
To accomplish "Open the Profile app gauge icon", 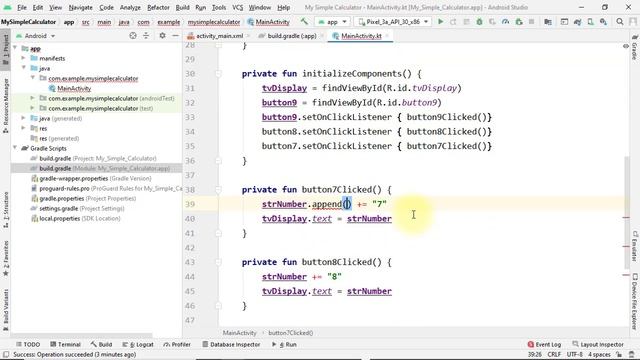I will (x=506, y=22).
